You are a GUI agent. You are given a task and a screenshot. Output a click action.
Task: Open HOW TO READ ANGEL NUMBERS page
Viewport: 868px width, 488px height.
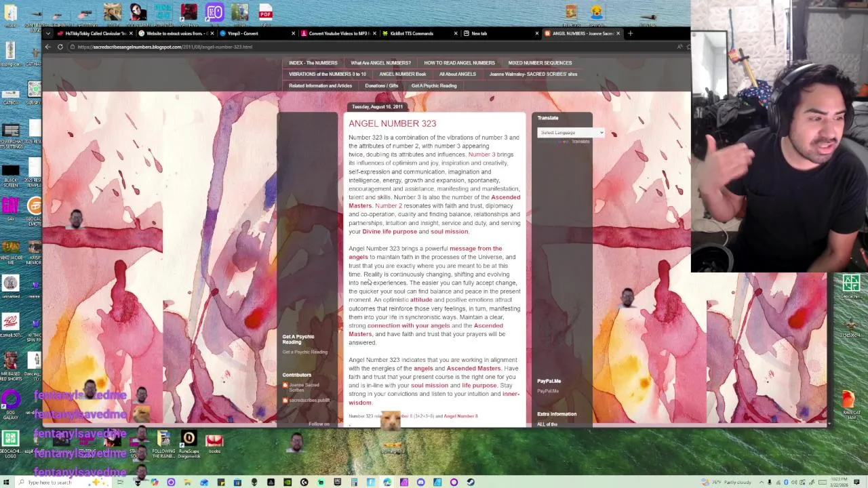pos(459,62)
